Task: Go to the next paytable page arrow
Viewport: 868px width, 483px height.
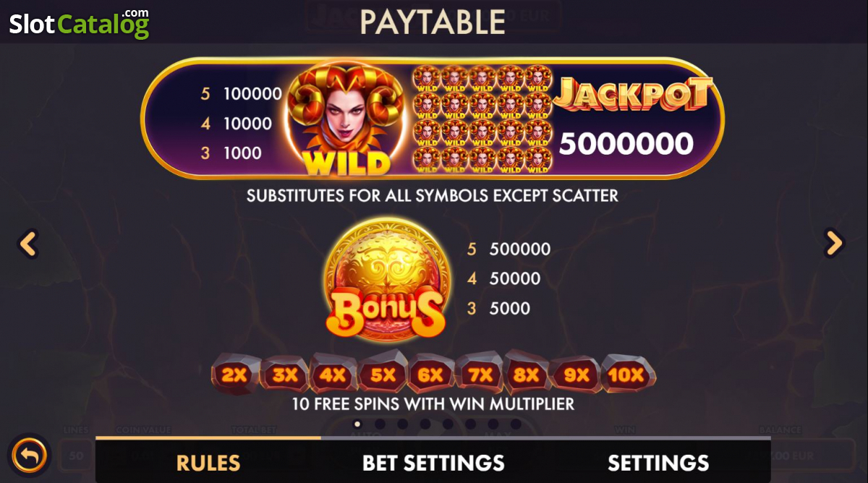Action: point(835,244)
